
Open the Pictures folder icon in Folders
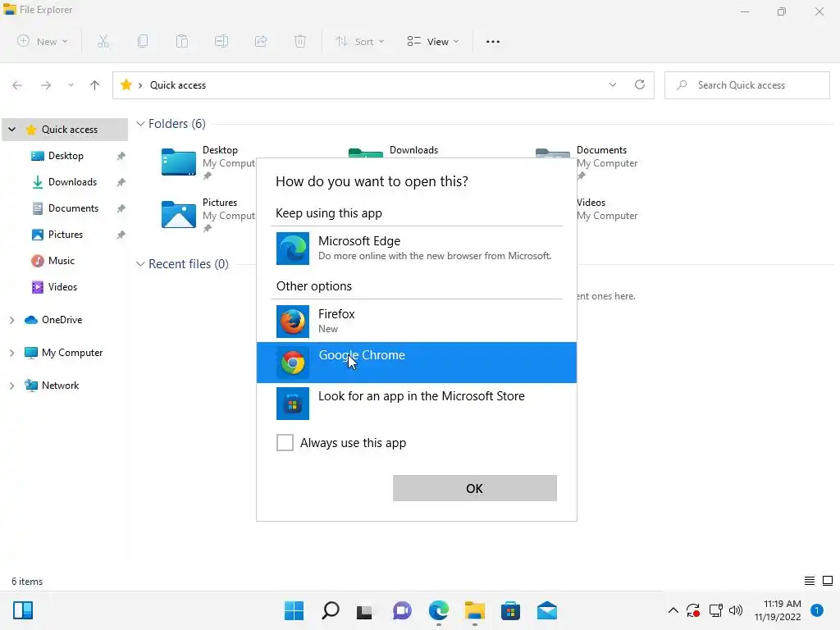pos(178,214)
